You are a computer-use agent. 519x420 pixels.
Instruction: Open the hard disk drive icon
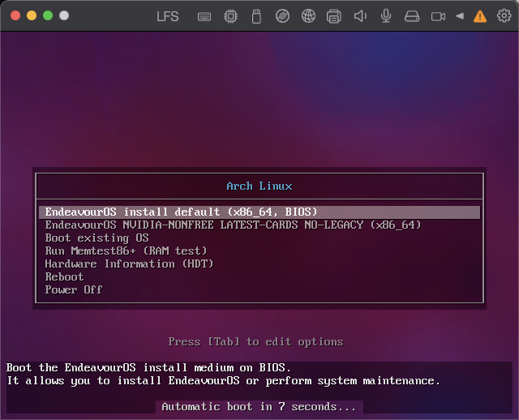pyautogui.click(x=412, y=16)
